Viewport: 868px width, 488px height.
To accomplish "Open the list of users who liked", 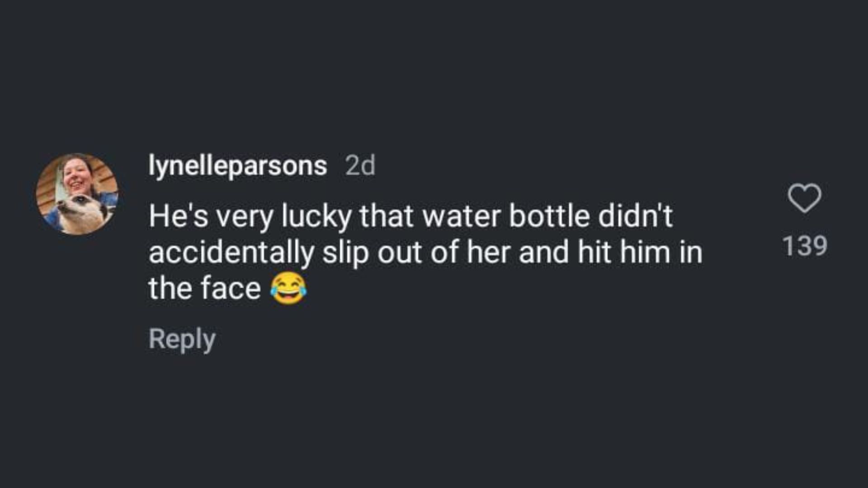I will 805,246.
